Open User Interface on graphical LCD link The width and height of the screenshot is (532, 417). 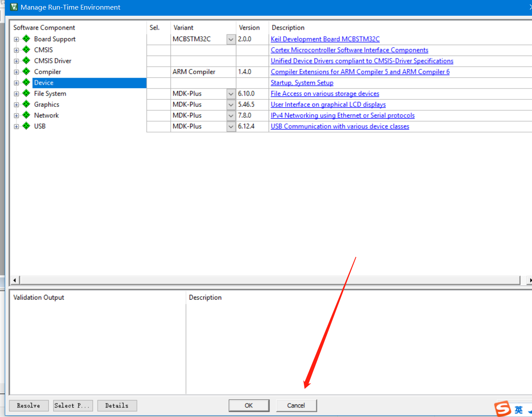(328, 104)
